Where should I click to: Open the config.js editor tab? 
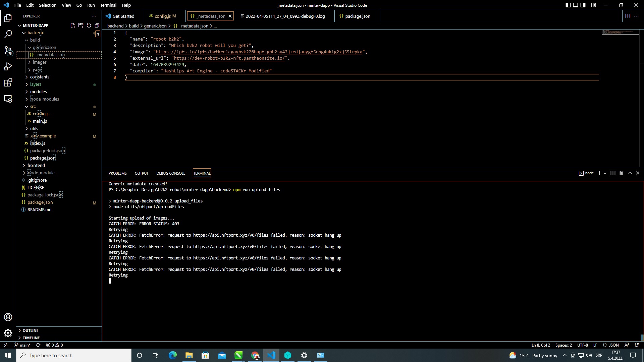(162, 16)
